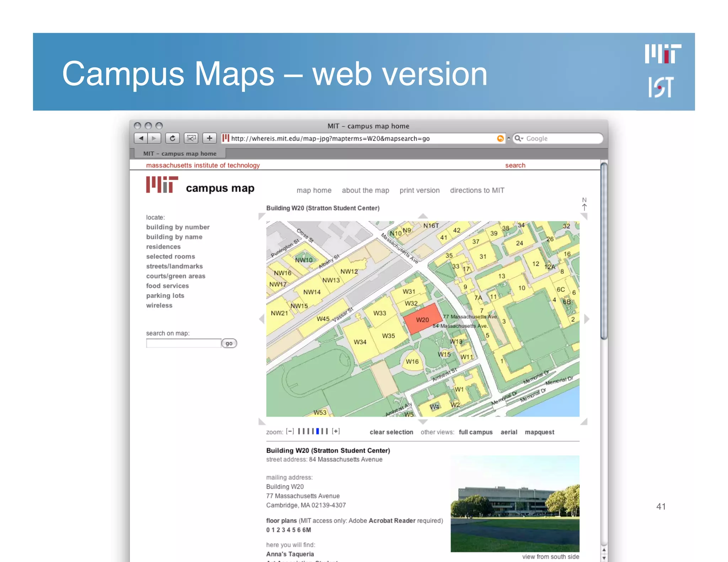Click highlighted red W20 building on map

click(423, 319)
